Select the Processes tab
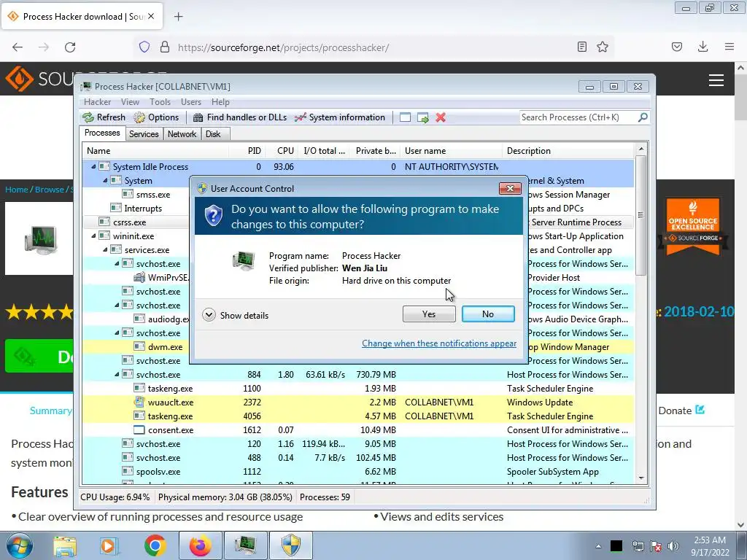 [x=102, y=133]
